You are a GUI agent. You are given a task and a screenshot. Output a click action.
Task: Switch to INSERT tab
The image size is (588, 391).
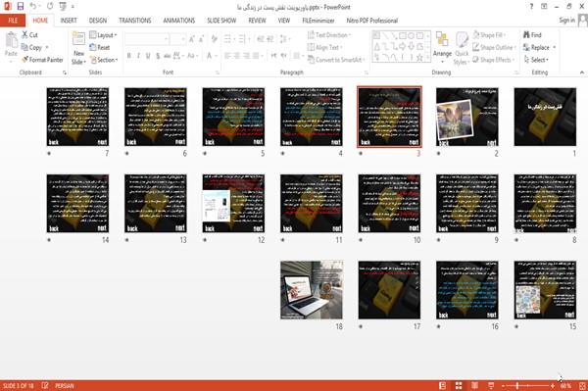[69, 21]
